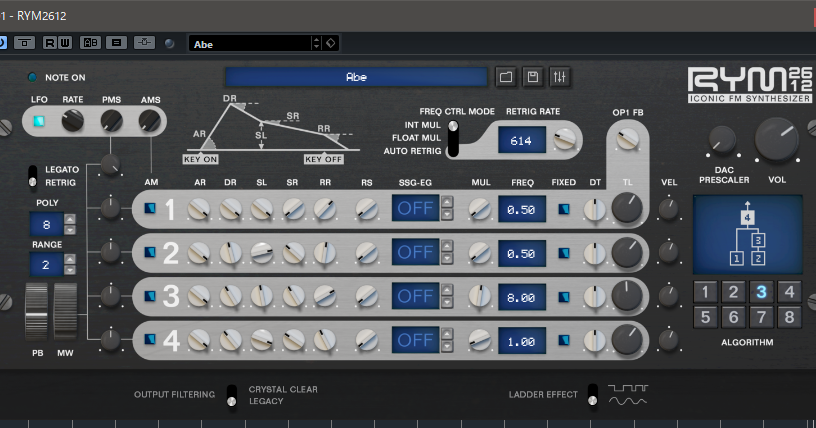Click the VOL master knob
Screen dimensions: 816x428
click(776, 139)
